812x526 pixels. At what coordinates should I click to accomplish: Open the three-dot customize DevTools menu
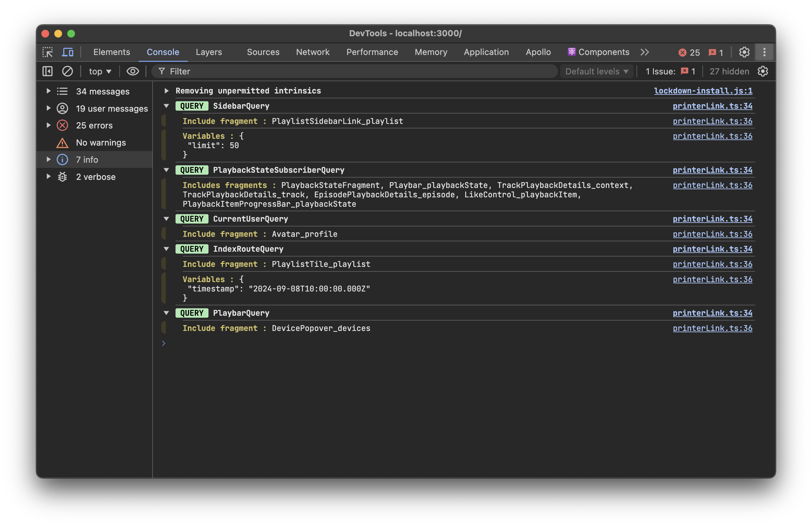click(764, 52)
